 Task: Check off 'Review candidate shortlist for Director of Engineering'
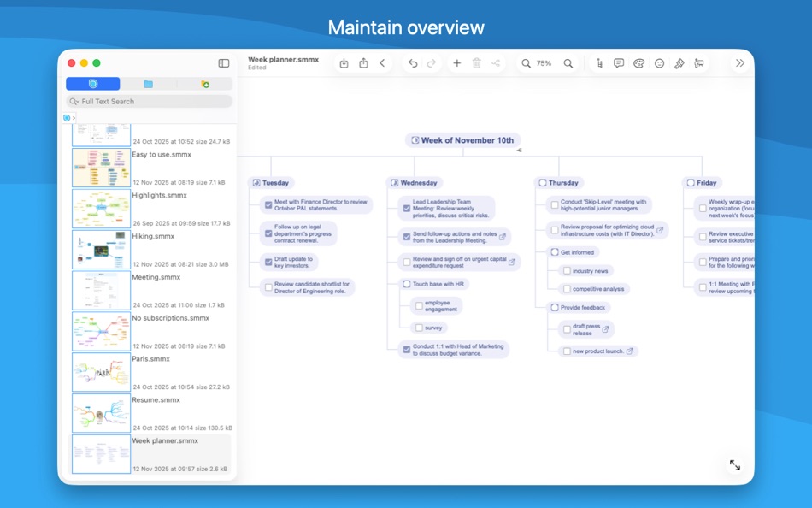point(268,286)
